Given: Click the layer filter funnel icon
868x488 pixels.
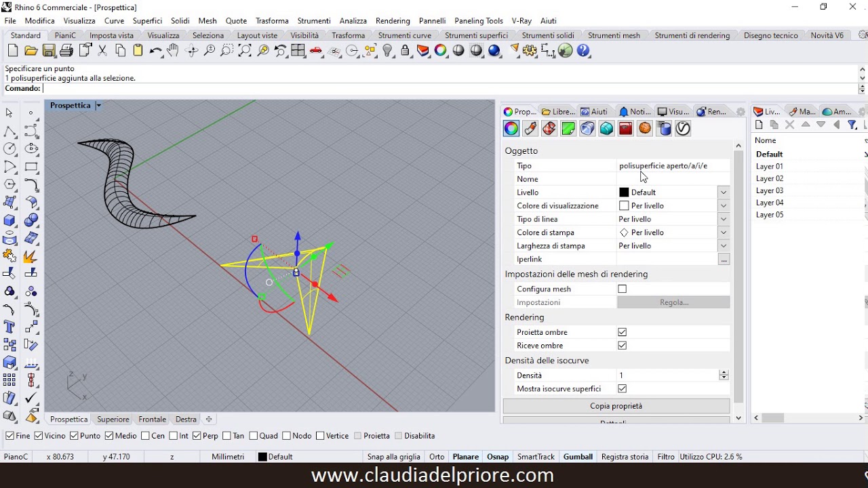Looking at the screenshot, I should click(852, 125).
